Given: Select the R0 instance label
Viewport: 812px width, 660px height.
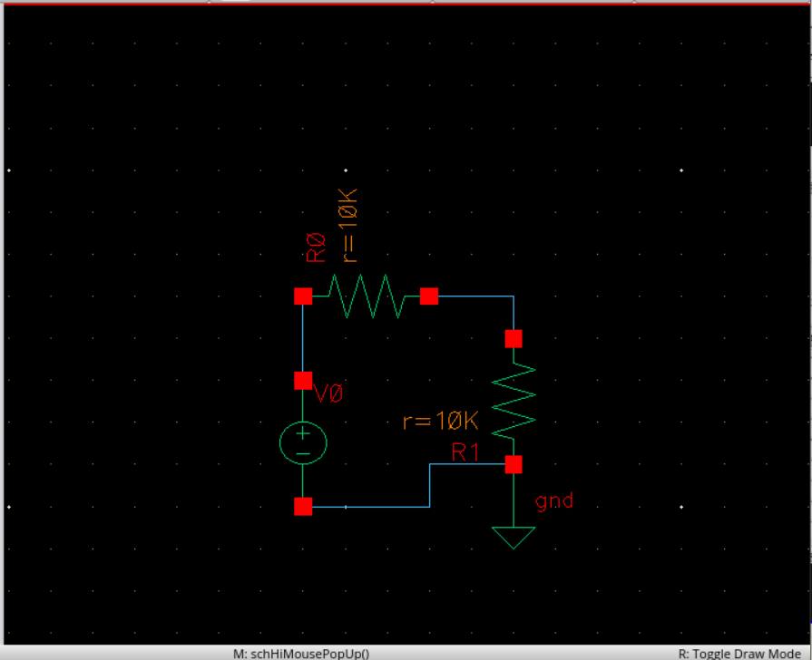Looking at the screenshot, I should [316, 247].
